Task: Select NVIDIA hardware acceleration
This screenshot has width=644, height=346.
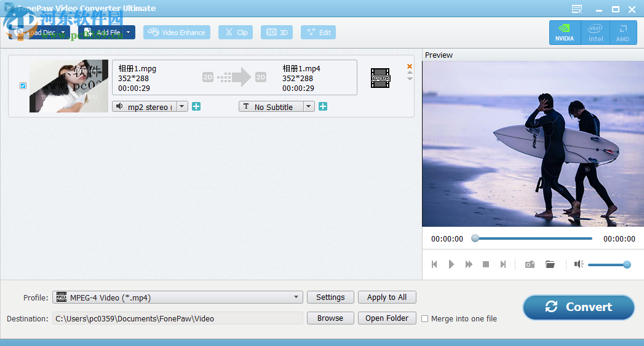Action: click(565, 33)
